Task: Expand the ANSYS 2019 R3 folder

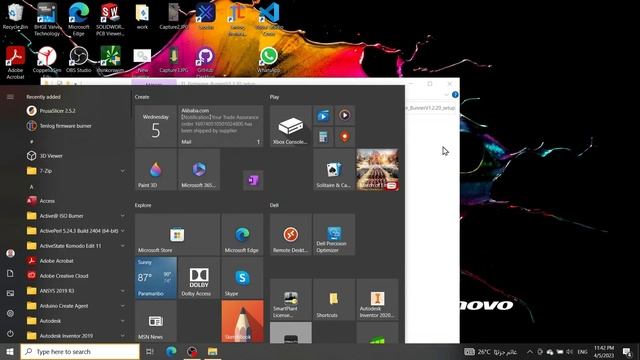Action: [x=76, y=291]
